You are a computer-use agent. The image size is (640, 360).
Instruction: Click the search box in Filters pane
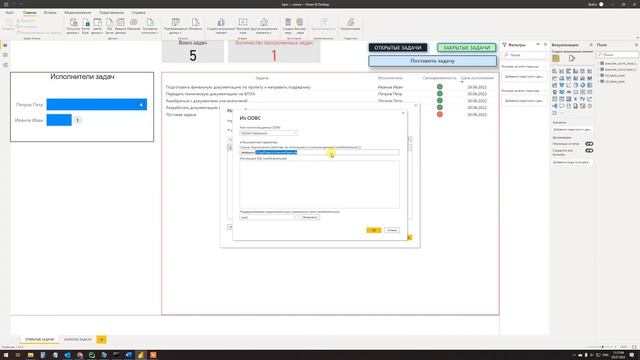(524, 55)
